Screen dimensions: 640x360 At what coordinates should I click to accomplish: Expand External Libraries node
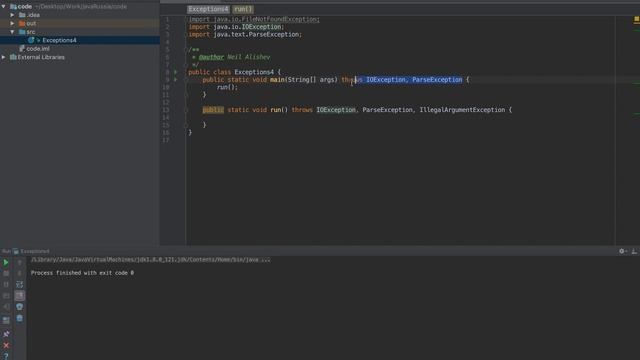[4, 57]
